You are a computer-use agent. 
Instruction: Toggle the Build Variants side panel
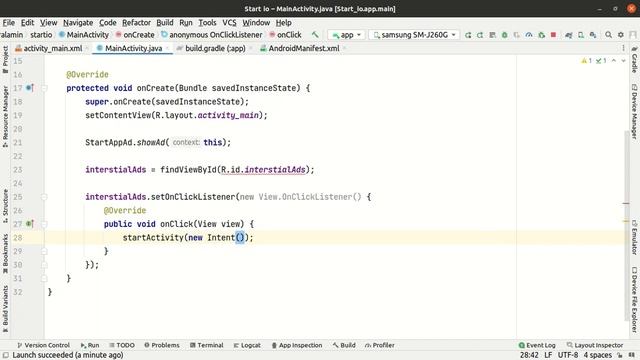[x=5, y=309]
